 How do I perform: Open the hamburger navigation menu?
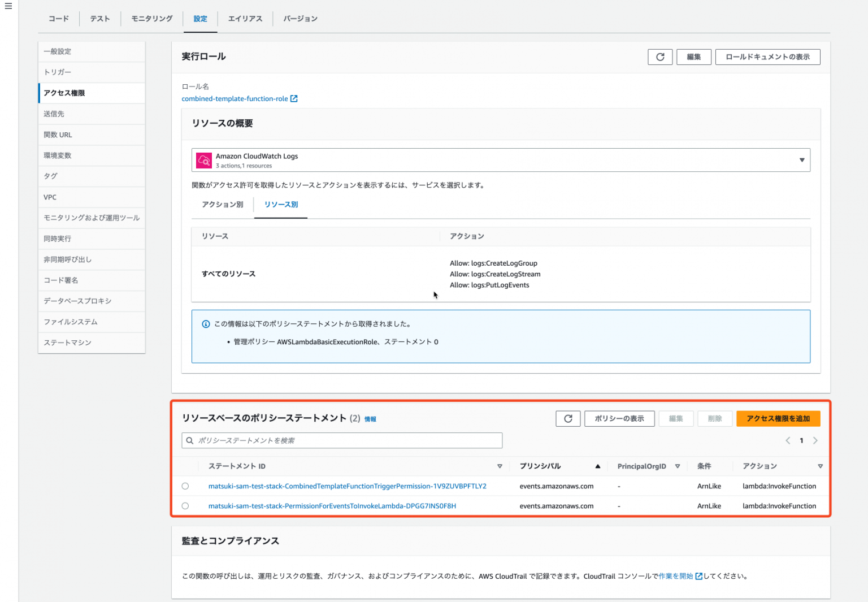(8, 6)
